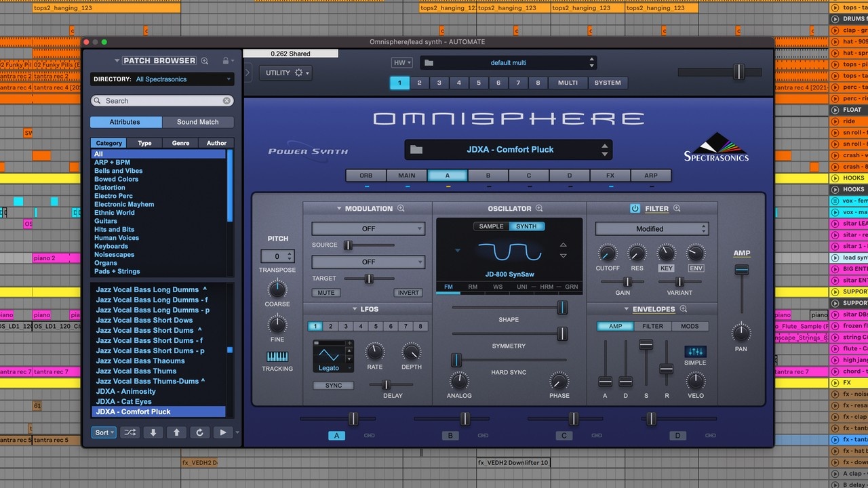Viewport: 868px width, 488px height.
Task: Open the Patch Browser zoom magnifier
Action: (205, 61)
